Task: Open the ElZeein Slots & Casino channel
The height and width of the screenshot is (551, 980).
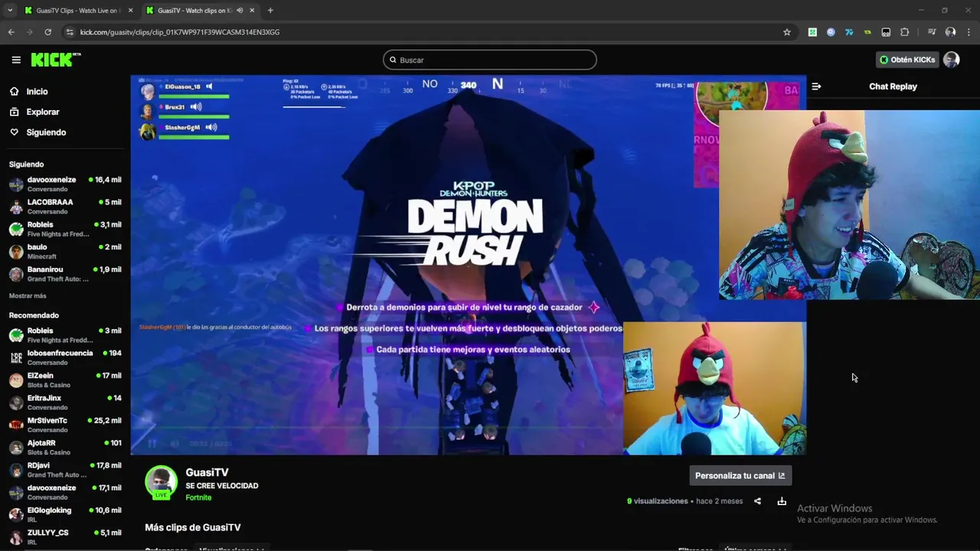Action: (65, 380)
